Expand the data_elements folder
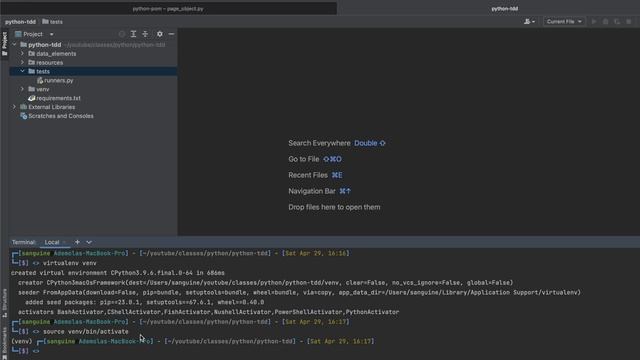The height and width of the screenshot is (360, 640). (x=22, y=53)
